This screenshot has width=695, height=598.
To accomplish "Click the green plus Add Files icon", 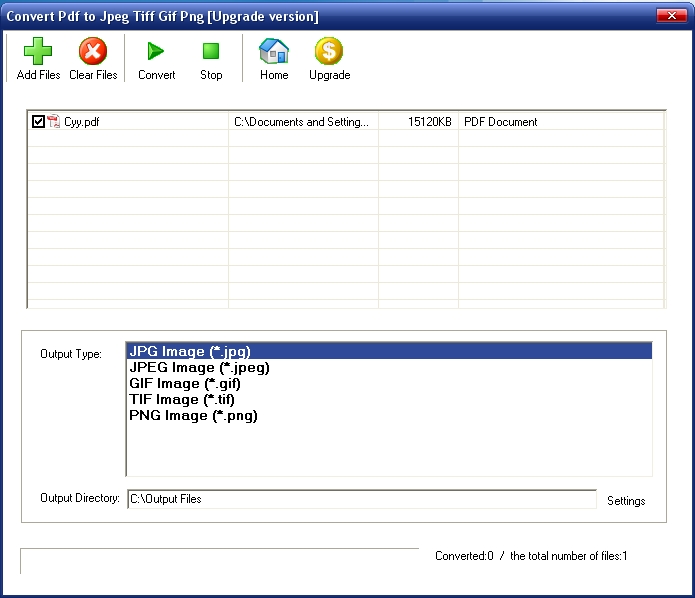I will (38, 51).
